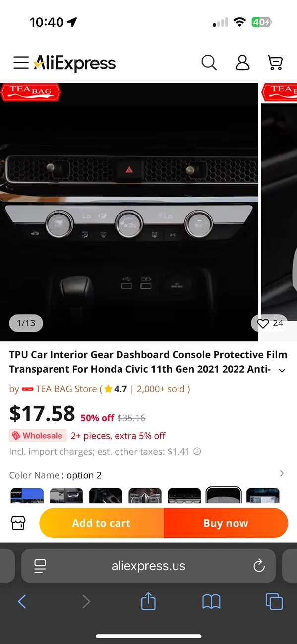Open the account profile icon
297x644 pixels.
[242, 63]
